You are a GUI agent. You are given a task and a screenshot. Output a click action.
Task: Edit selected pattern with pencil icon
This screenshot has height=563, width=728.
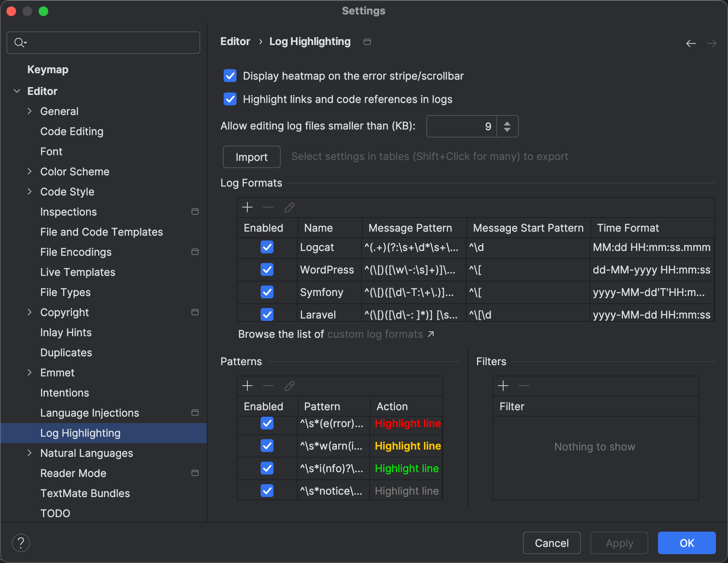point(290,386)
